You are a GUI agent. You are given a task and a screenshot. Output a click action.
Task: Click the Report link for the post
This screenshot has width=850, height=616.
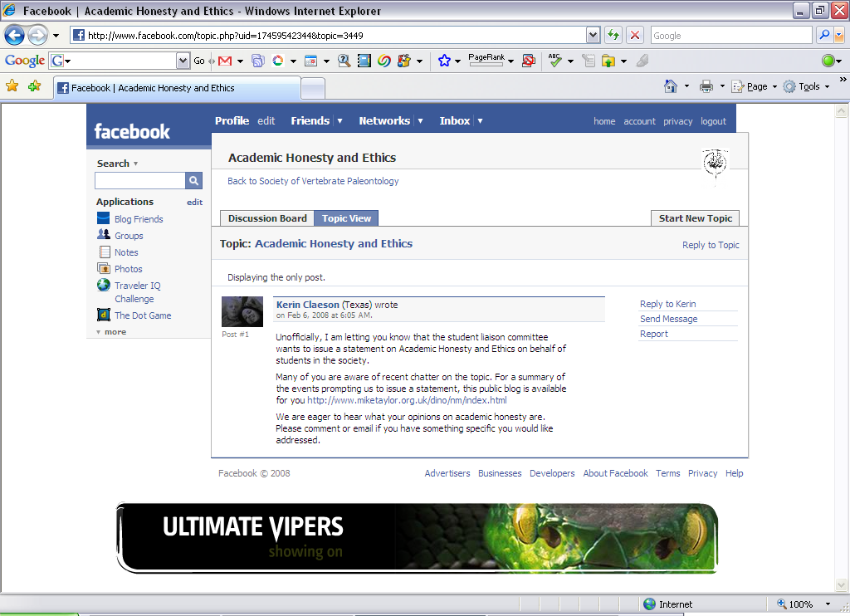coord(654,334)
